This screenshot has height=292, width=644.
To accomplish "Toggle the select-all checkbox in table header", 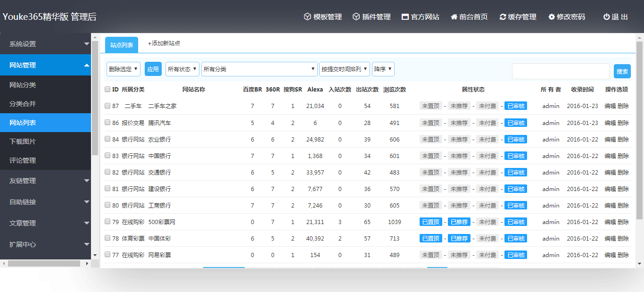I will 107,89.
